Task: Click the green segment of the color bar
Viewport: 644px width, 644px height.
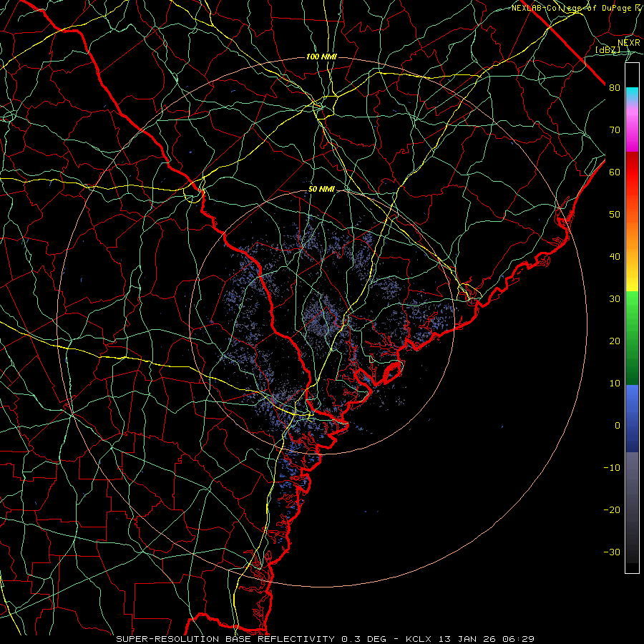Action: [632, 338]
